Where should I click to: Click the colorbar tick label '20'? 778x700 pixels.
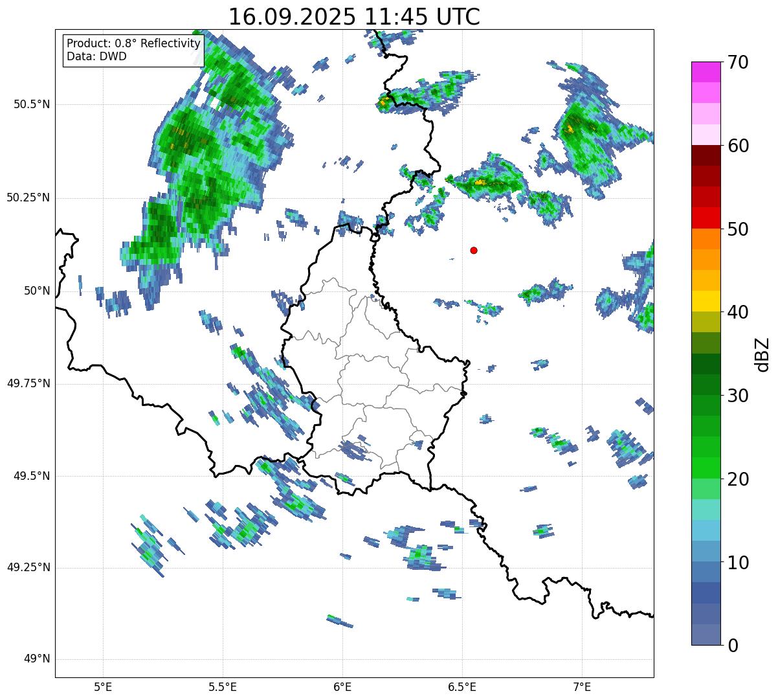pos(737,479)
